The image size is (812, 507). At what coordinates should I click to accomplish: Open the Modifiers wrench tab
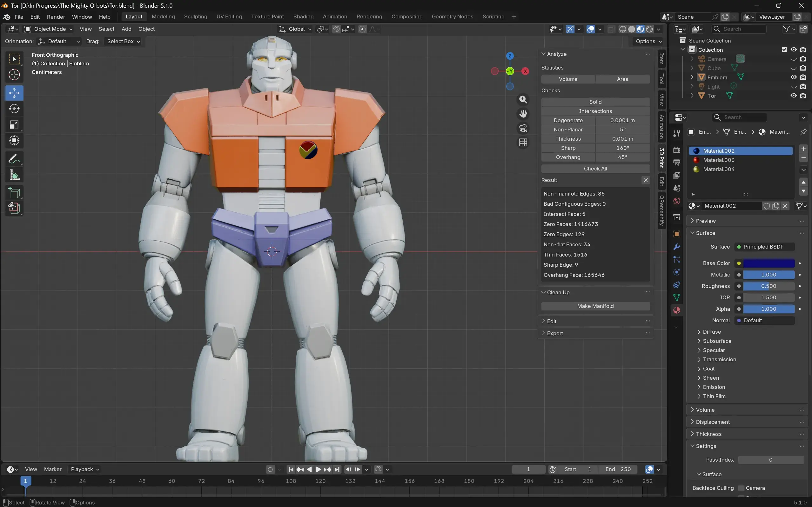point(676,247)
